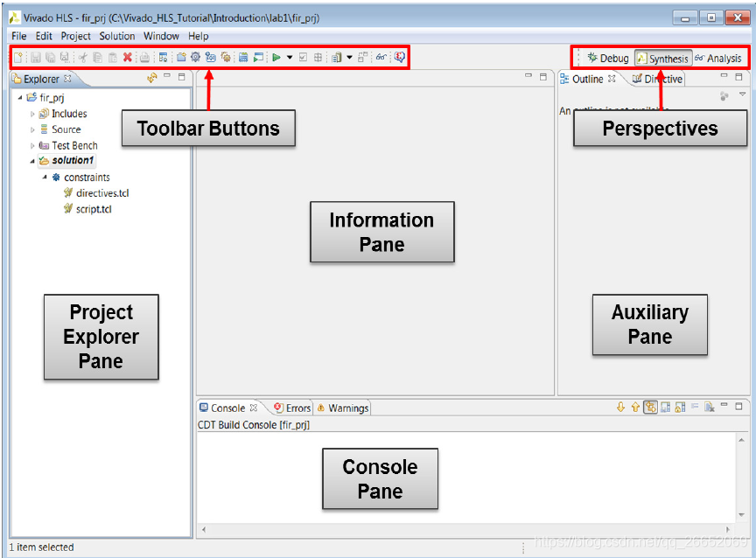Switch to the Outline tab

pos(587,79)
